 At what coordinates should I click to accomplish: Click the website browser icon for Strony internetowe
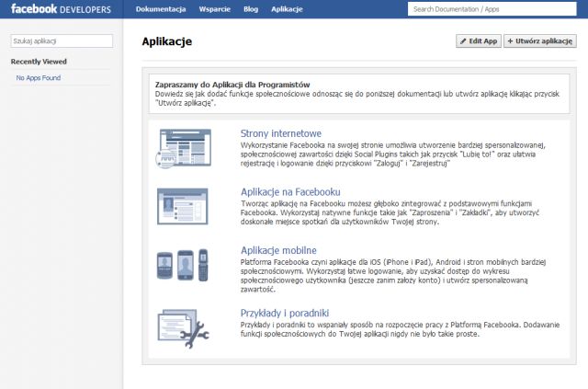pos(184,148)
